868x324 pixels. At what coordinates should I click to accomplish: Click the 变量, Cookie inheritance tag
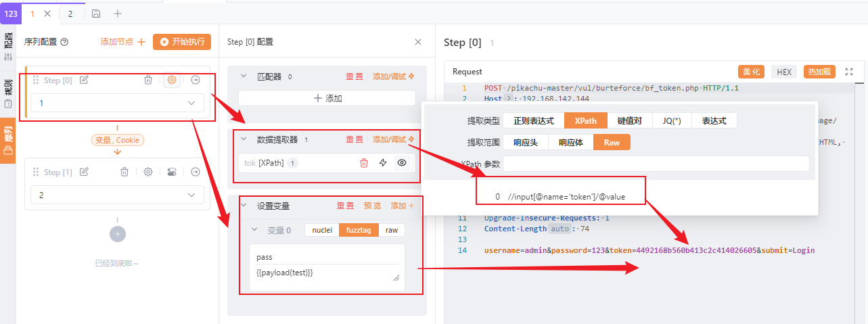118,140
